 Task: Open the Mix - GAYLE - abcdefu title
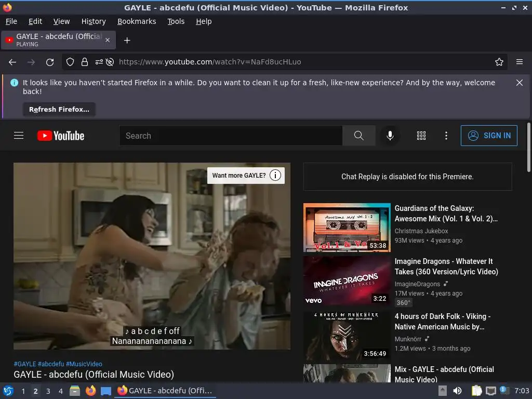point(444,374)
